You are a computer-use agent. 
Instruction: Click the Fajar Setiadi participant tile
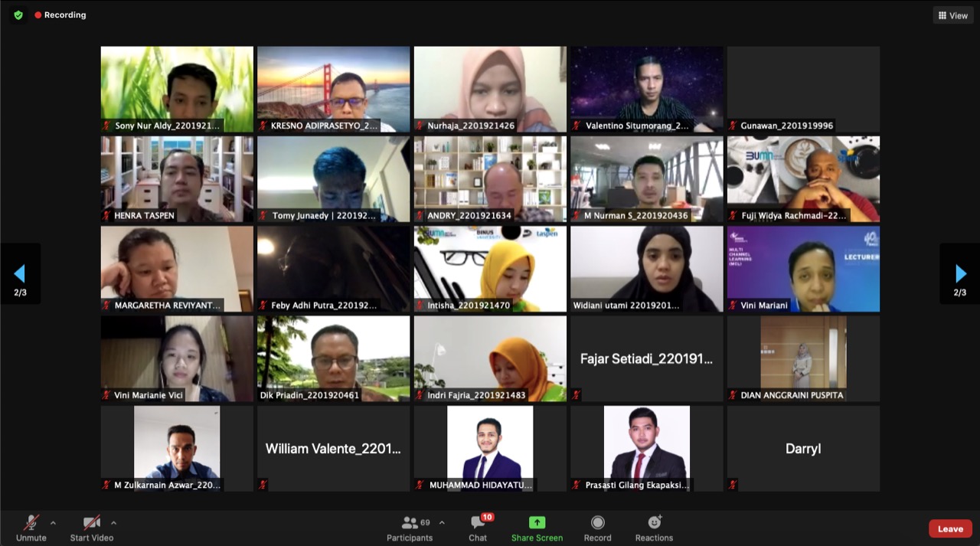pyautogui.click(x=646, y=358)
